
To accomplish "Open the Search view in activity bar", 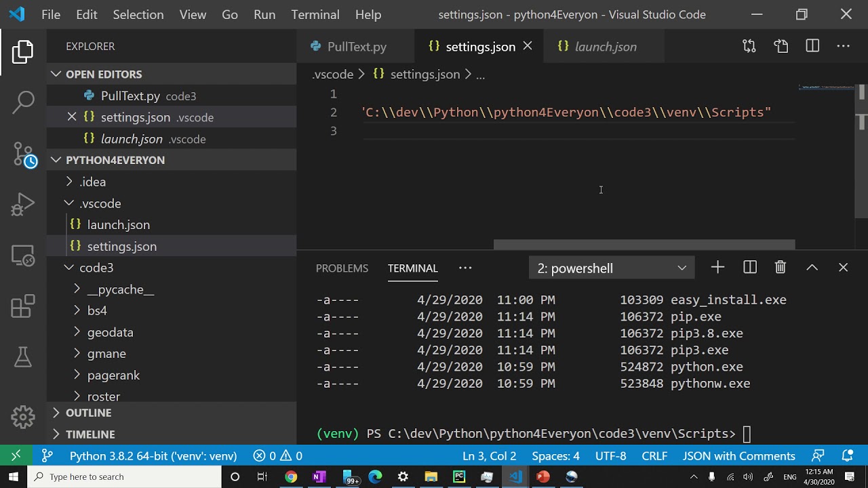I will tap(23, 103).
